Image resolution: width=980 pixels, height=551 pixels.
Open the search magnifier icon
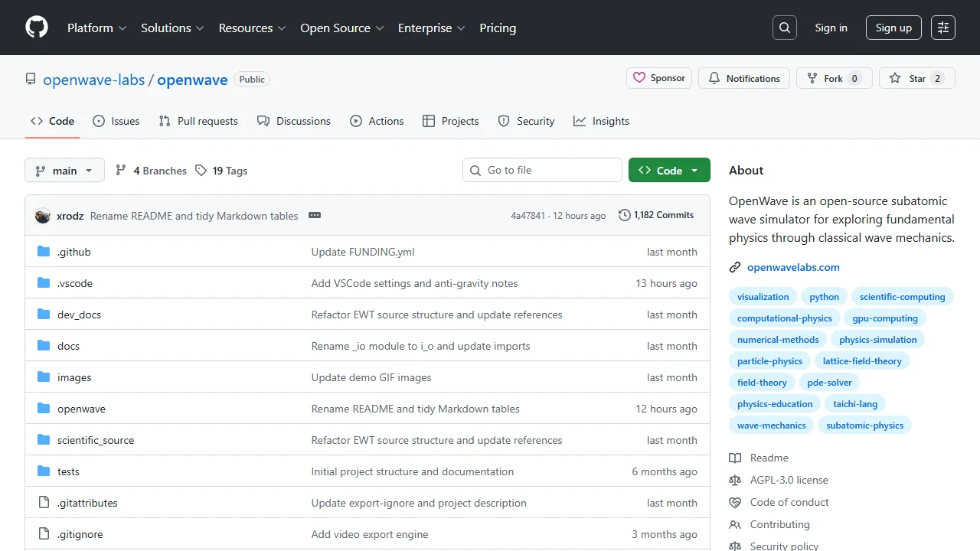785,28
